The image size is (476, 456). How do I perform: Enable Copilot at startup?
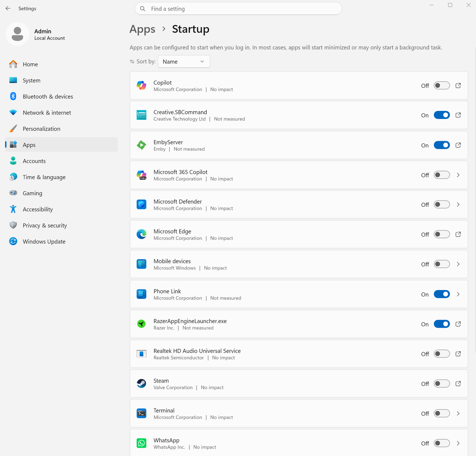point(442,86)
